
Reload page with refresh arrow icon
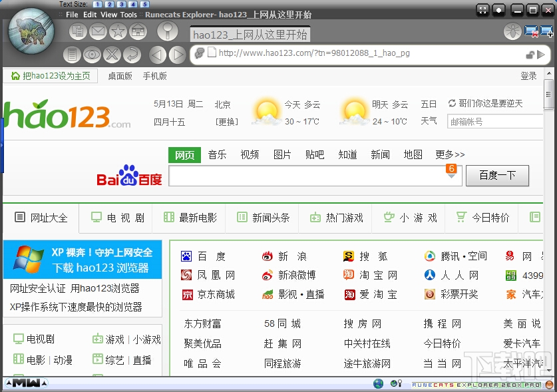[132, 55]
